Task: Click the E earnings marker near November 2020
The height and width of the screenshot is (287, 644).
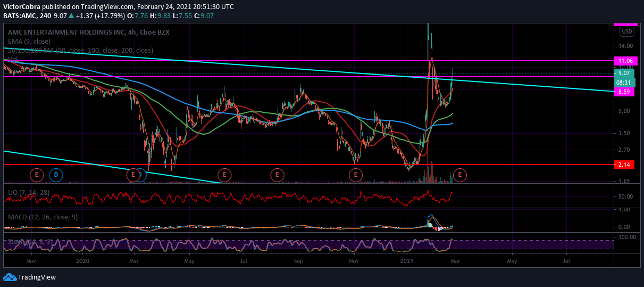Action: click(355, 174)
